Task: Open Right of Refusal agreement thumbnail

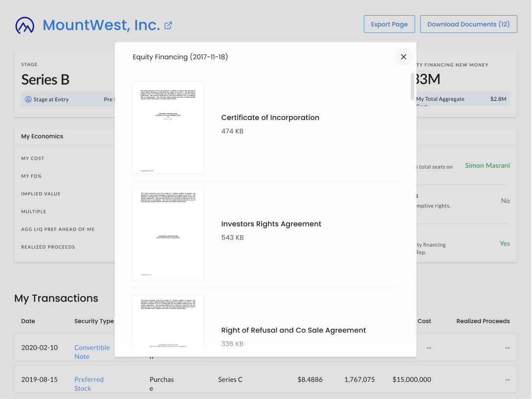Action: 168,326
